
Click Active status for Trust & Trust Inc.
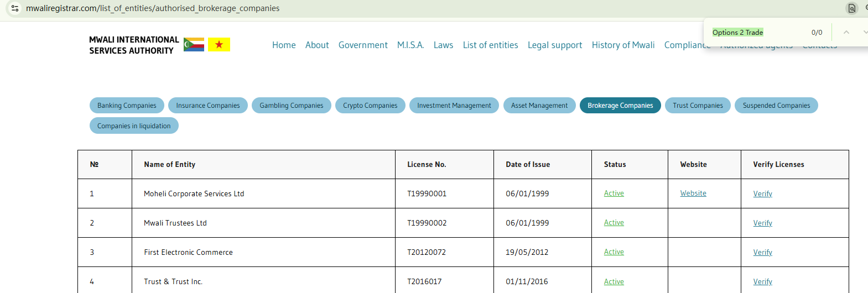(614, 281)
